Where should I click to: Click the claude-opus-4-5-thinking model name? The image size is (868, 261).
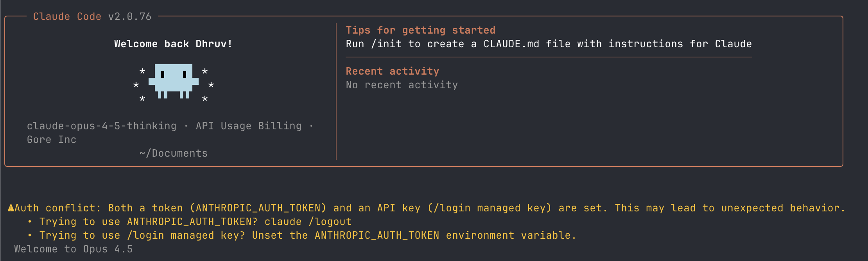point(102,126)
